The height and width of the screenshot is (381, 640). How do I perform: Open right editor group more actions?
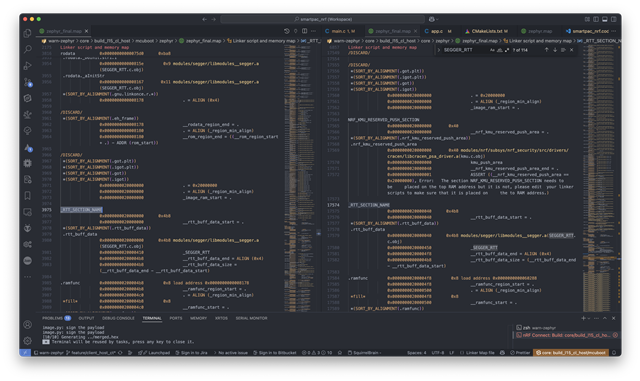pyautogui.click(x=613, y=31)
